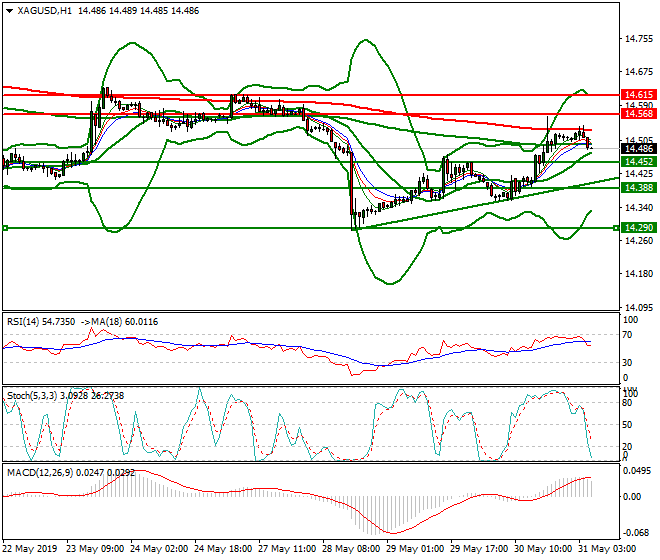Click the 14.388 green support price label

[639, 188]
